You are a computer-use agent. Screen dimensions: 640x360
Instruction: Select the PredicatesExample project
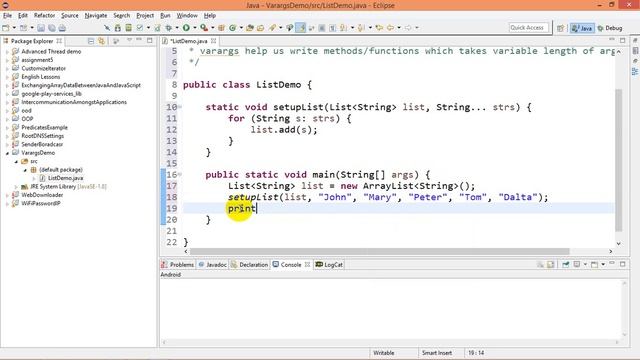pyautogui.click(x=44, y=128)
